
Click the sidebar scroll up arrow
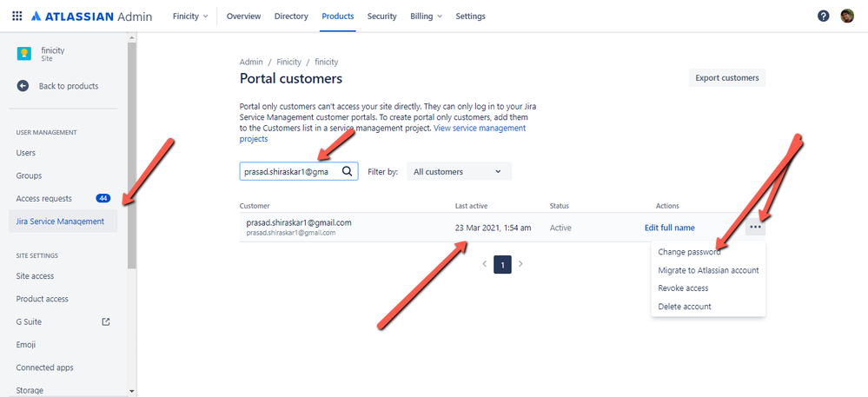tap(132, 37)
